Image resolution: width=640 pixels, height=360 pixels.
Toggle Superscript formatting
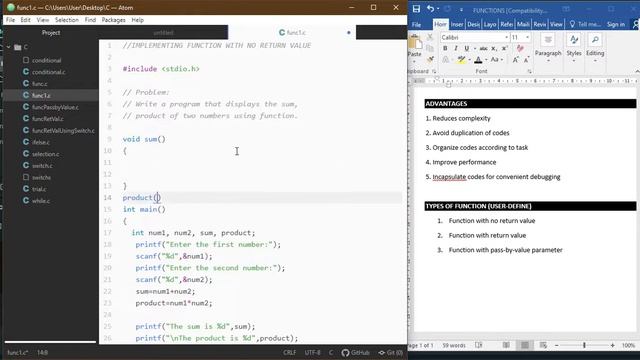tap(504, 49)
